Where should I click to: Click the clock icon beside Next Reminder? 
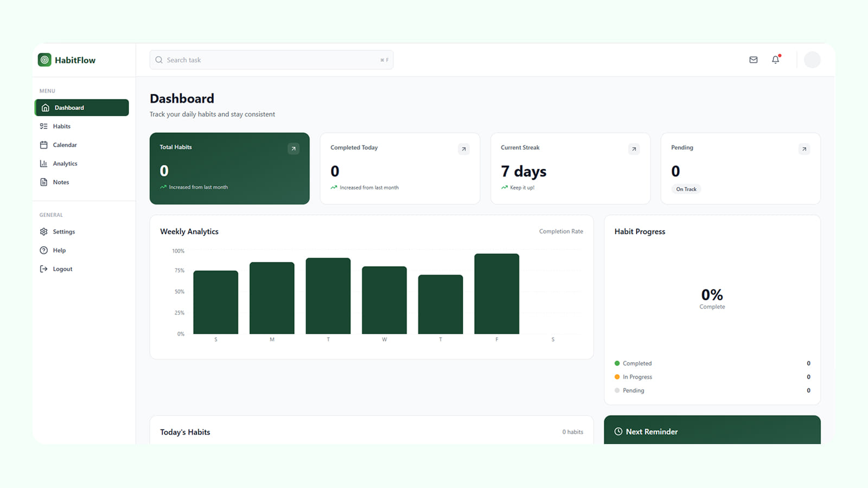pos(618,432)
